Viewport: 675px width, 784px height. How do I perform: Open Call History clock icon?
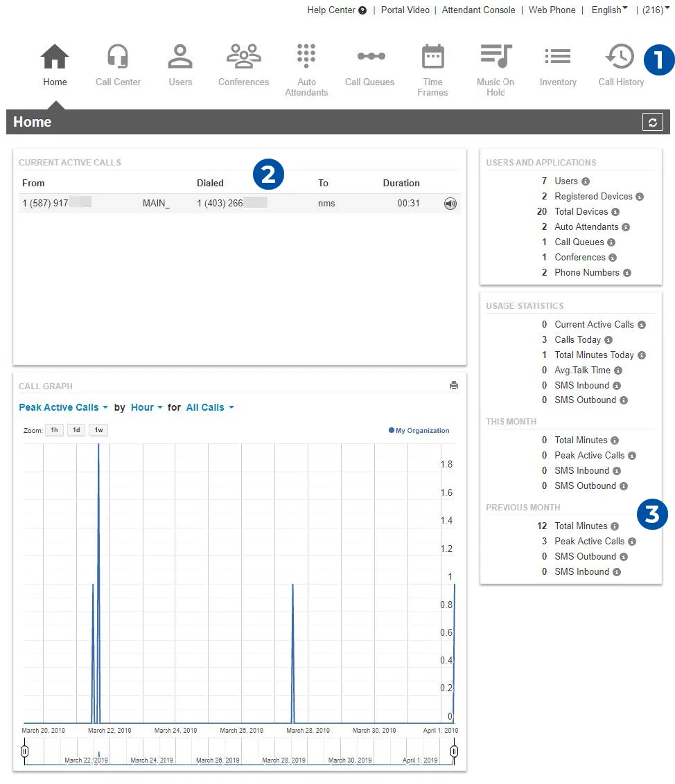[620, 56]
